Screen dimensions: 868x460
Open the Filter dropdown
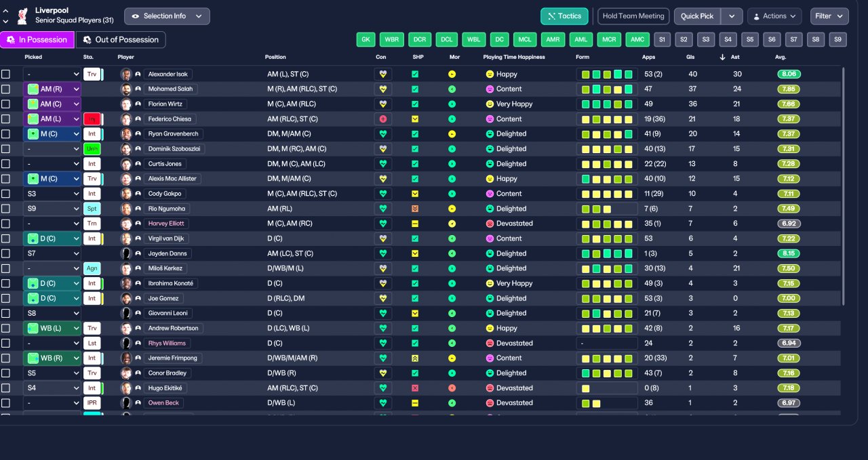829,16
